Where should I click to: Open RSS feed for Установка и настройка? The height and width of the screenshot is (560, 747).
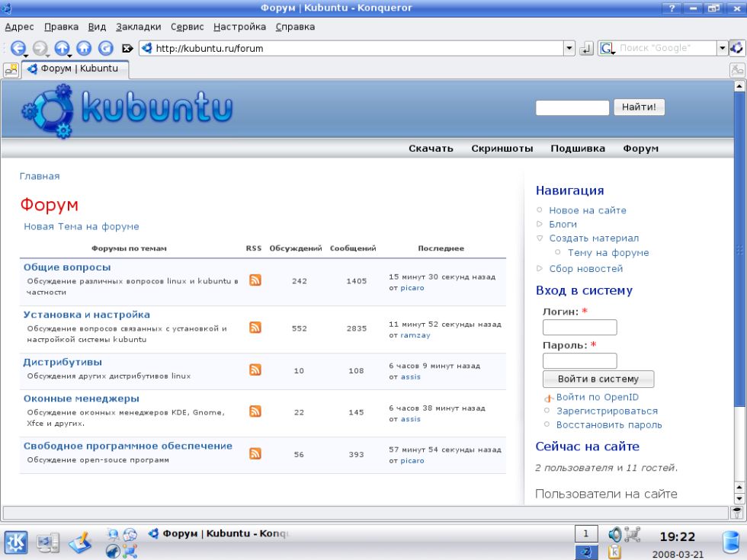click(x=255, y=328)
